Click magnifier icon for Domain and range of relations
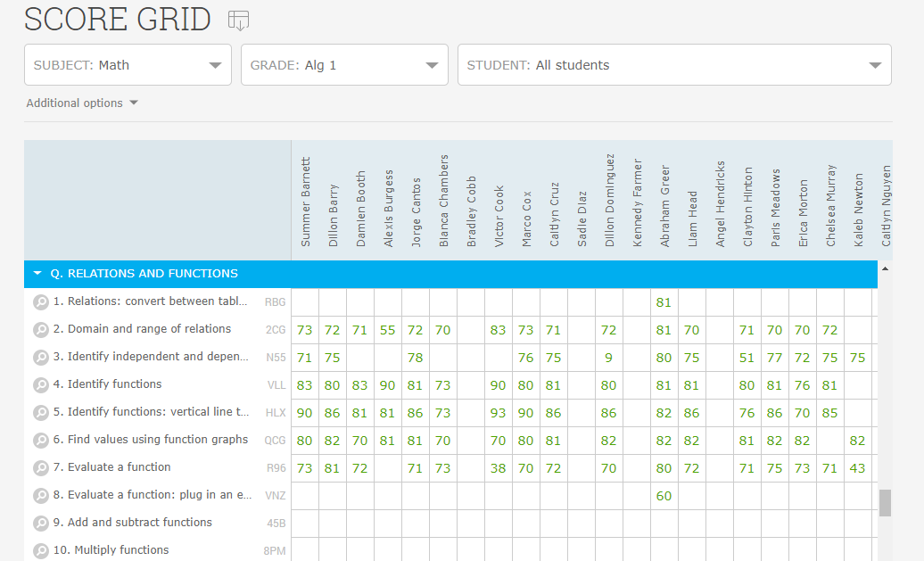The width and height of the screenshot is (924, 561). click(x=40, y=330)
